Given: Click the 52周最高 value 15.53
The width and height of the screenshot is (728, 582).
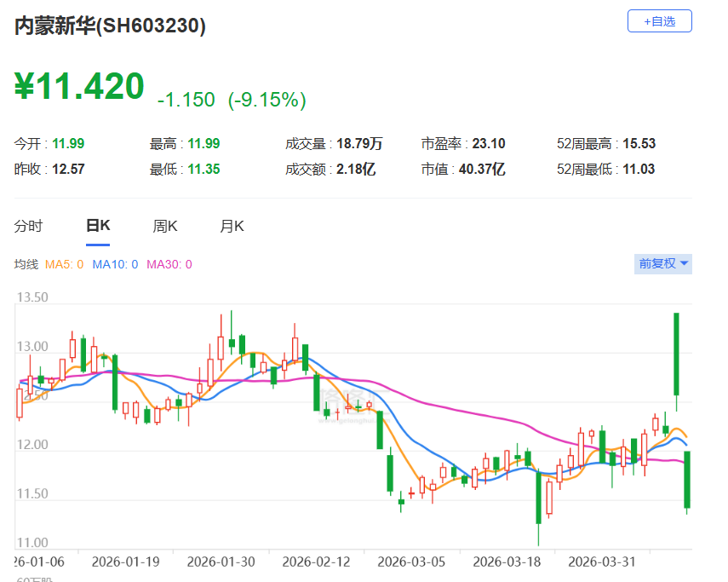Looking at the screenshot, I should click(639, 144).
